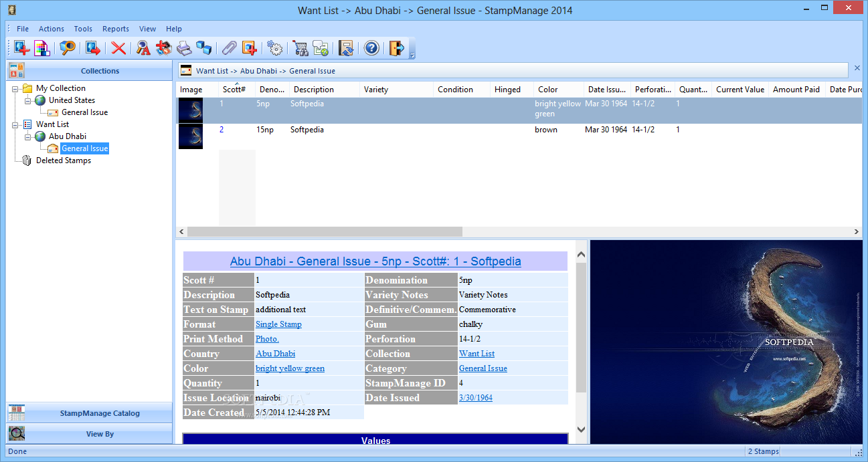This screenshot has width=868, height=462.
Task: Click the stamp list horizontal scrollbar left arrow
Action: (x=182, y=231)
